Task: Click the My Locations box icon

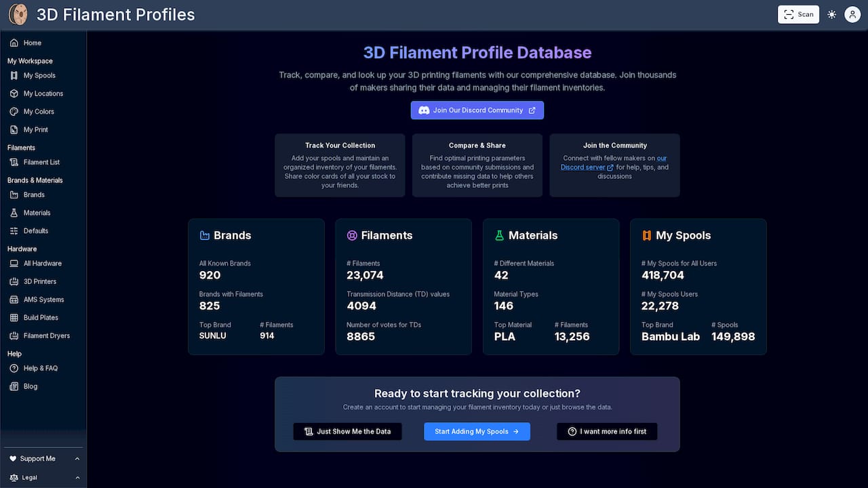Action: (14, 94)
